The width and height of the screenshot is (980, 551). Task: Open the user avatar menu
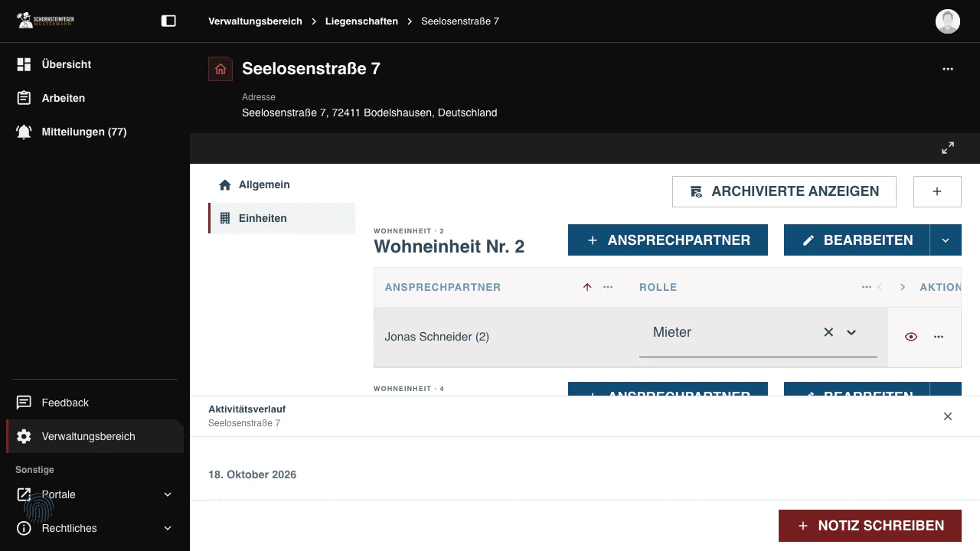click(x=948, y=21)
